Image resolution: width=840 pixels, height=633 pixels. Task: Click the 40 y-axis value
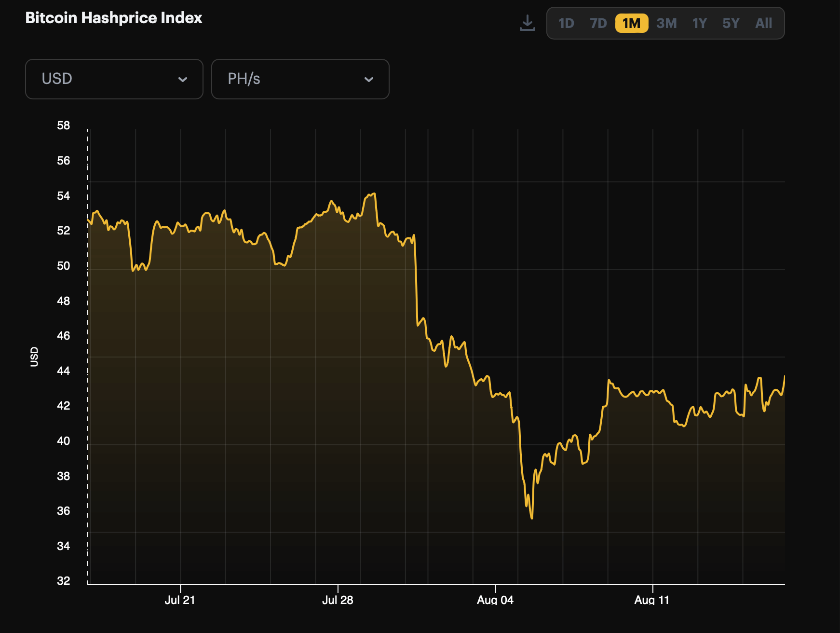64,441
